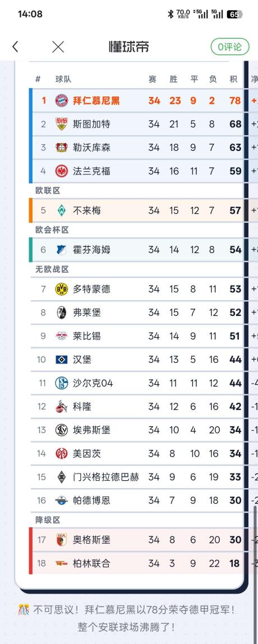Image resolution: width=258 pixels, height=644 pixels.
Task: Tap the 柏林联合 team row
Action: click(136, 563)
